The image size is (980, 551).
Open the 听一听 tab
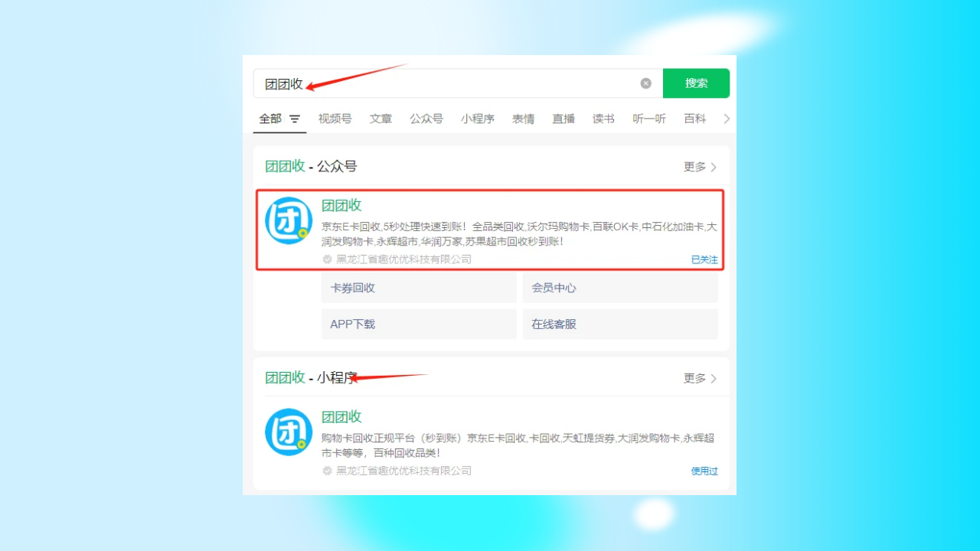(649, 119)
